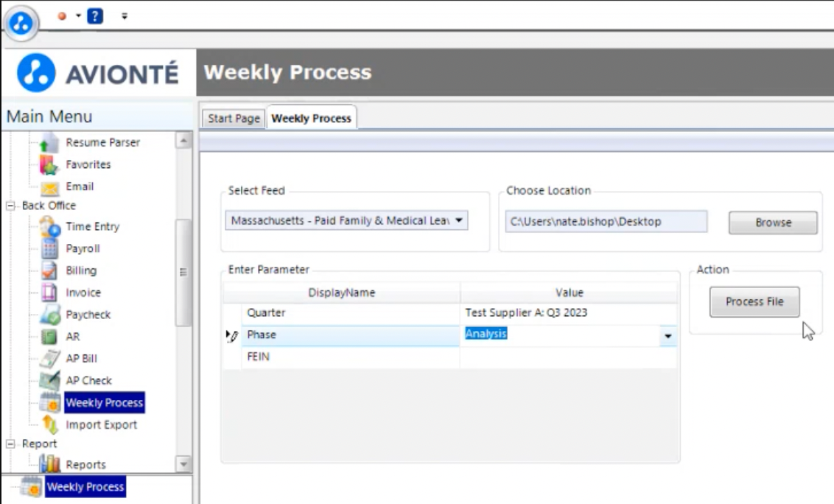Open Favorites in main menu

(88, 164)
